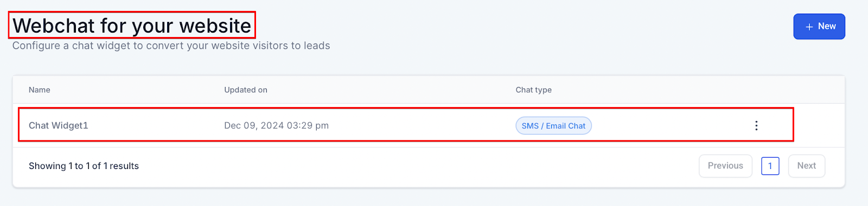Open the Chat Widget1 entry name
The image size is (868, 206).
[58, 126]
